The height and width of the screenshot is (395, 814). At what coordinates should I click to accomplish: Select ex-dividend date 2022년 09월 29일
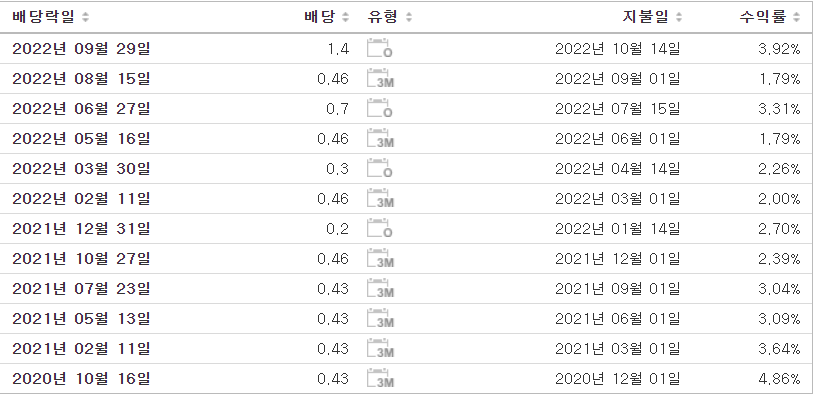(82, 49)
